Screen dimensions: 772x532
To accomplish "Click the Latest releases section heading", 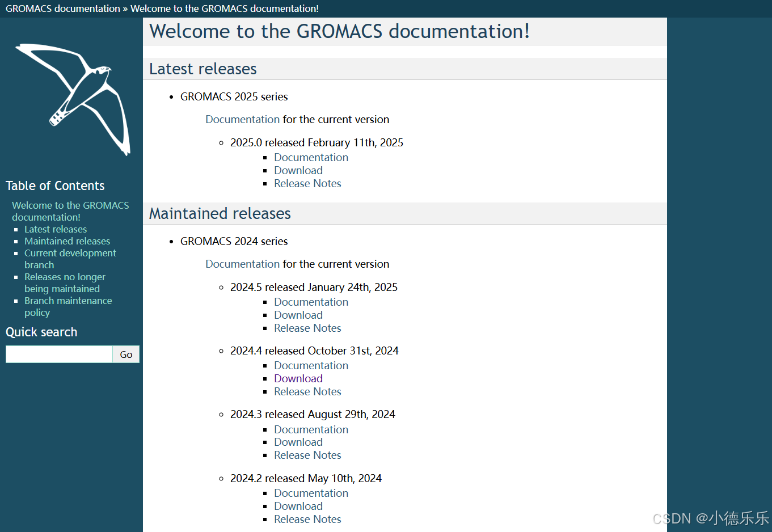I will (x=203, y=69).
